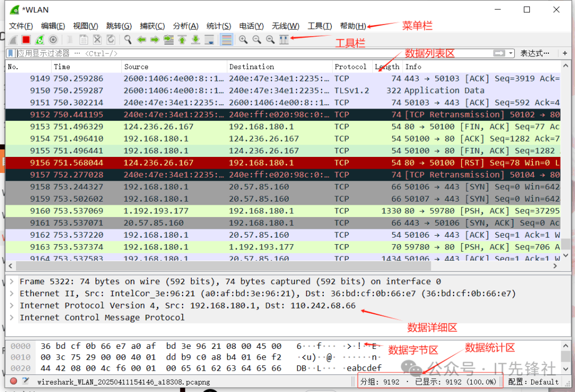Toggle the colorize packet list button
The width and height of the screenshot is (575, 392).
point(226,40)
